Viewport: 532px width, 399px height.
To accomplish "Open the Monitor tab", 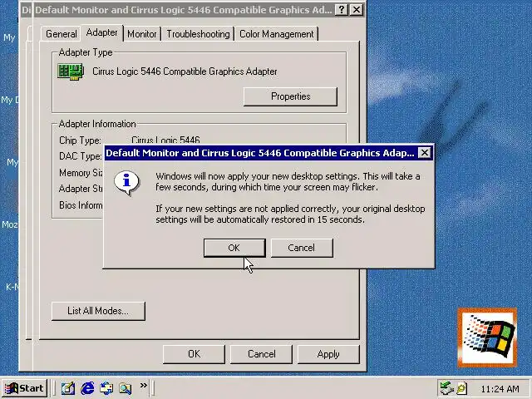I will [142, 34].
